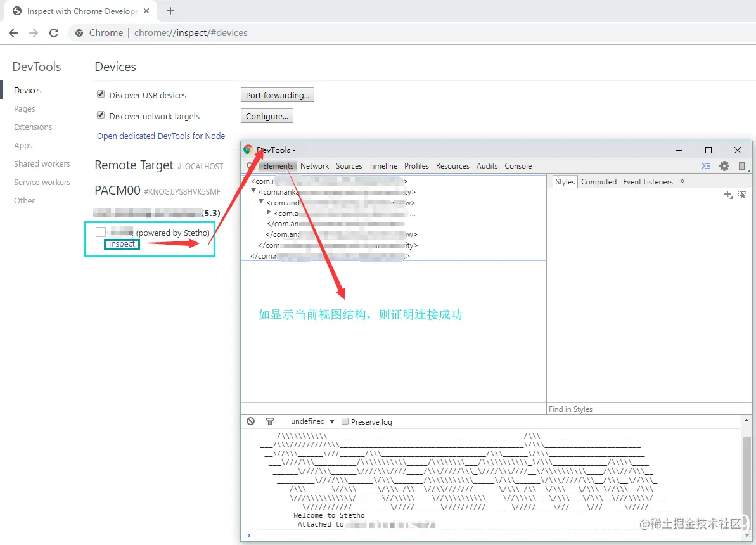Select the Computed tab

[599, 182]
